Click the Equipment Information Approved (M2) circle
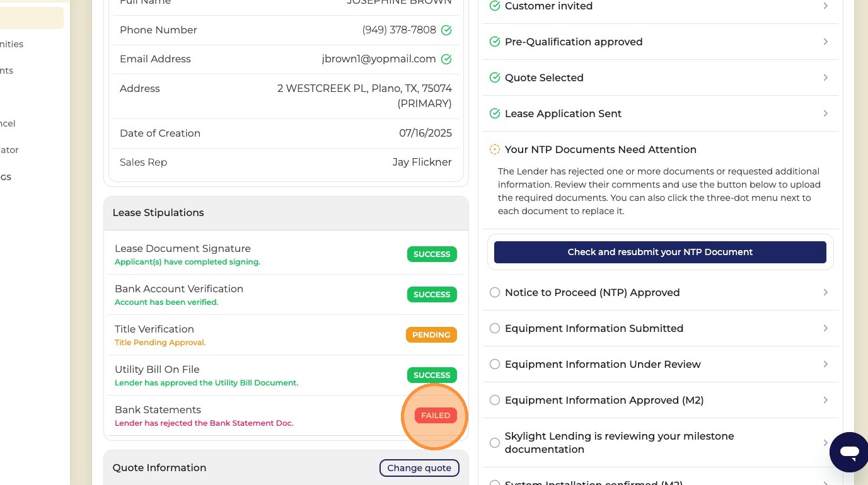The width and height of the screenshot is (868, 485). click(495, 400)
